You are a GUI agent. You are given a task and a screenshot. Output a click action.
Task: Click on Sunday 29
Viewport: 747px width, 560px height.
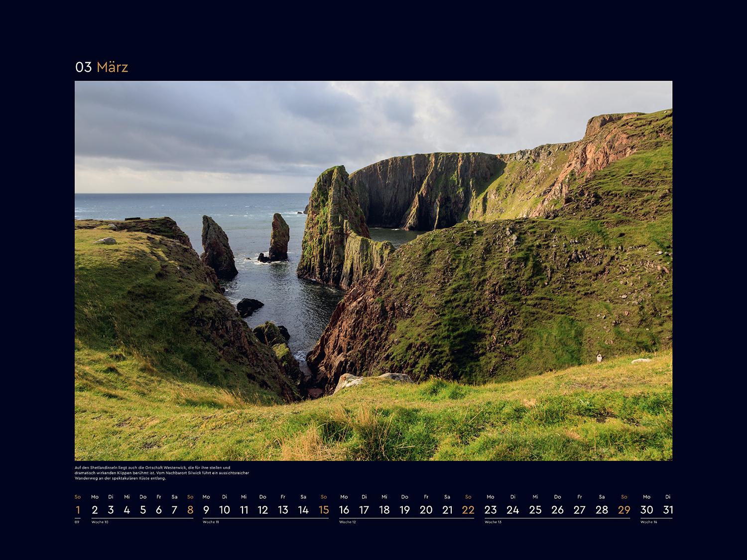click(x=623, y=510)
